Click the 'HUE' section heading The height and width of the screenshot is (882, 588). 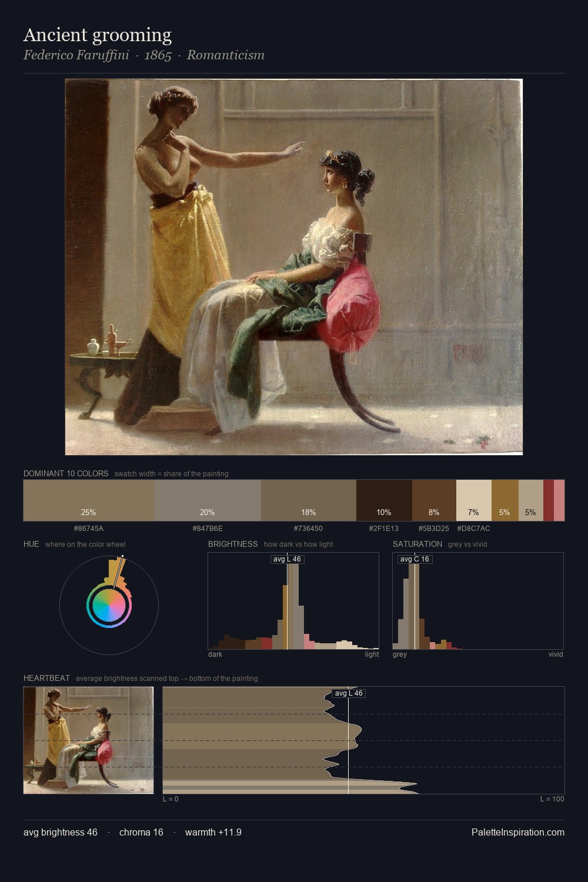pos(31,544)
